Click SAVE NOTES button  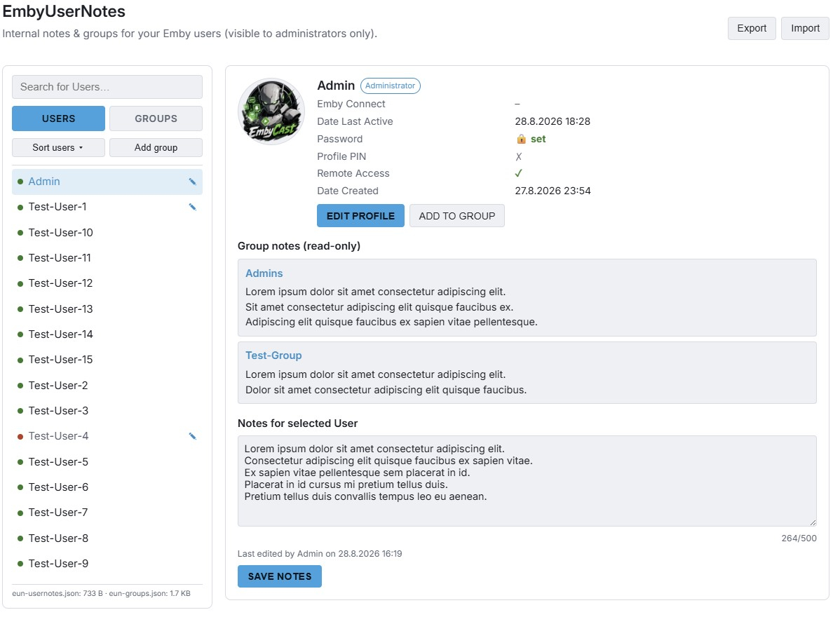pyautogui.click(x=280, y=576)
